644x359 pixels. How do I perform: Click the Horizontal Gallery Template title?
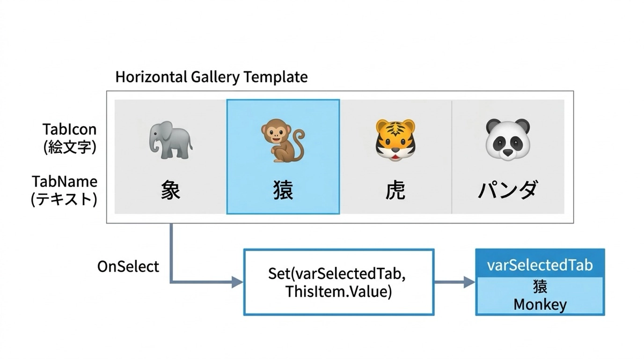211,77
